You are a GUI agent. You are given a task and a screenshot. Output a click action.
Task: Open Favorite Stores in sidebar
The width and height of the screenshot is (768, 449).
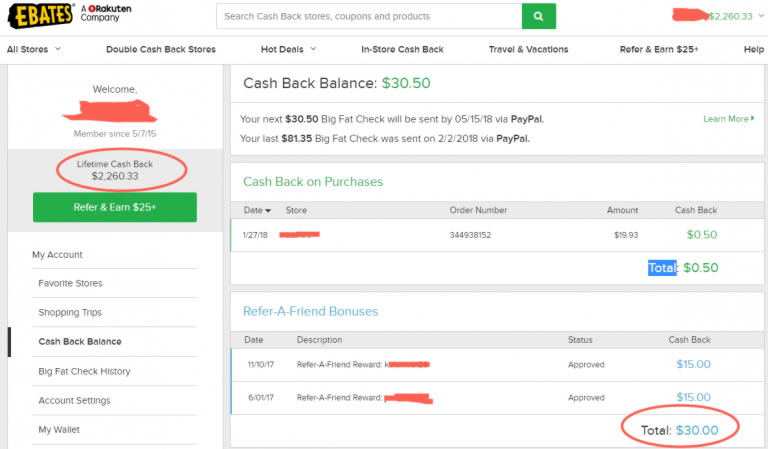[x=70, y=284]
